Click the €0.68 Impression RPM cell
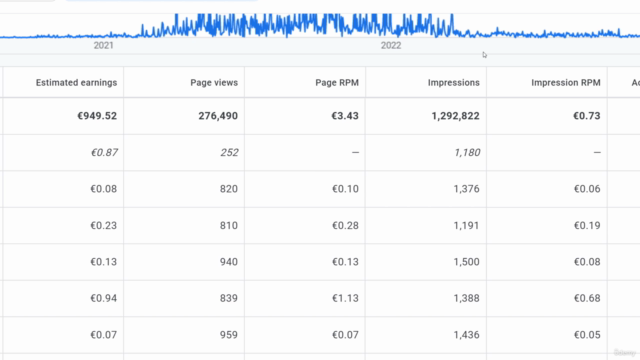The width and height of the screenshot is (640, 360). tap(587, 298)
